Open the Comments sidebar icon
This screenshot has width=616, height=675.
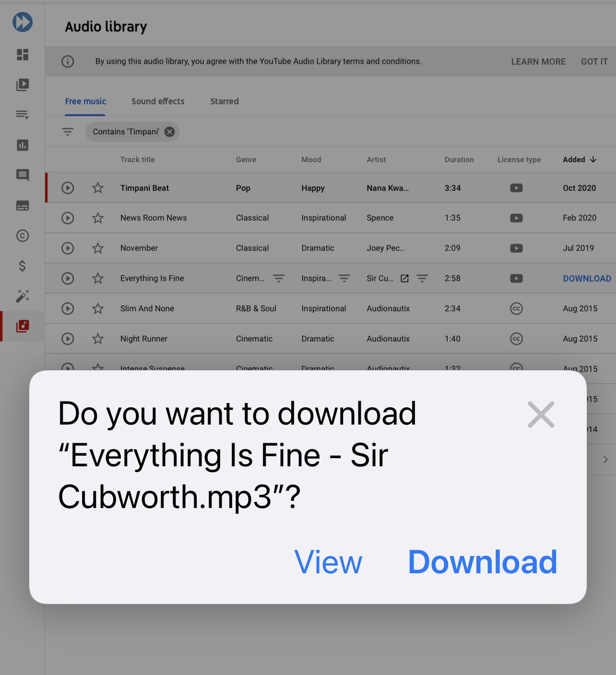(x=23, y=175)
